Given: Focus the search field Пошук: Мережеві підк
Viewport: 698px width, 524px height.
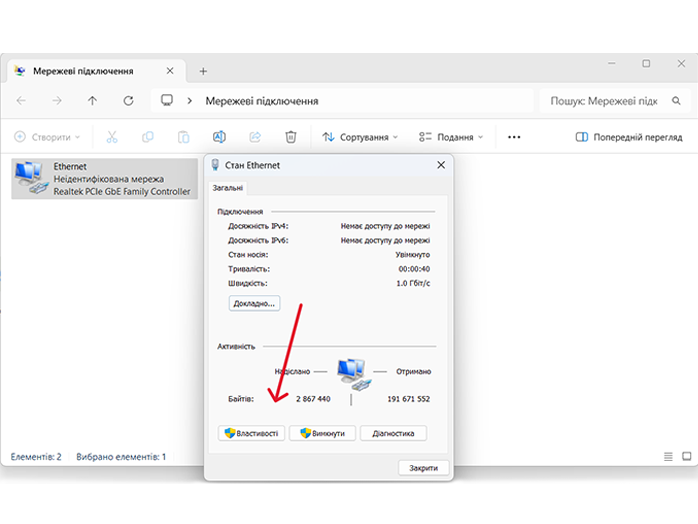Looking at the screenshot, I should pyautogui.click(x=615, y=101).
